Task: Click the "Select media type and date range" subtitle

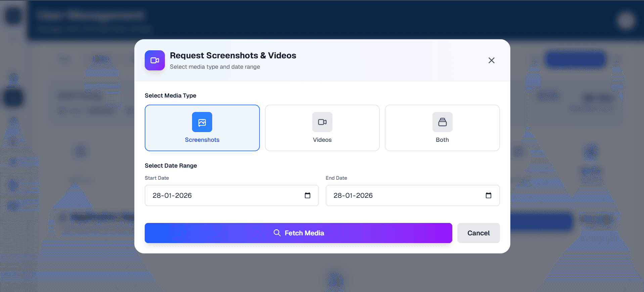Action: pyautogui.click(x=215, y=67)
